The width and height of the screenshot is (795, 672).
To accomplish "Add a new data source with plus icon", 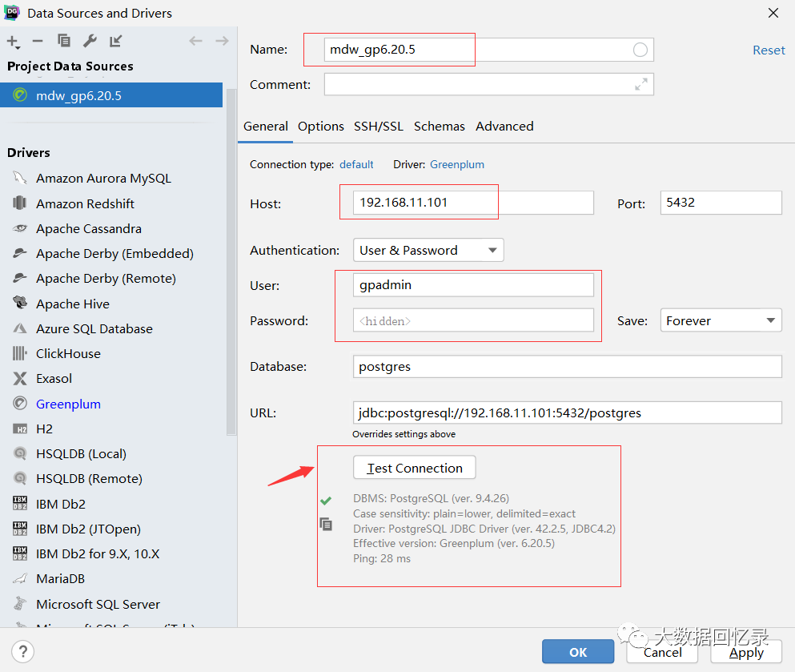I will tap(13, 42).
